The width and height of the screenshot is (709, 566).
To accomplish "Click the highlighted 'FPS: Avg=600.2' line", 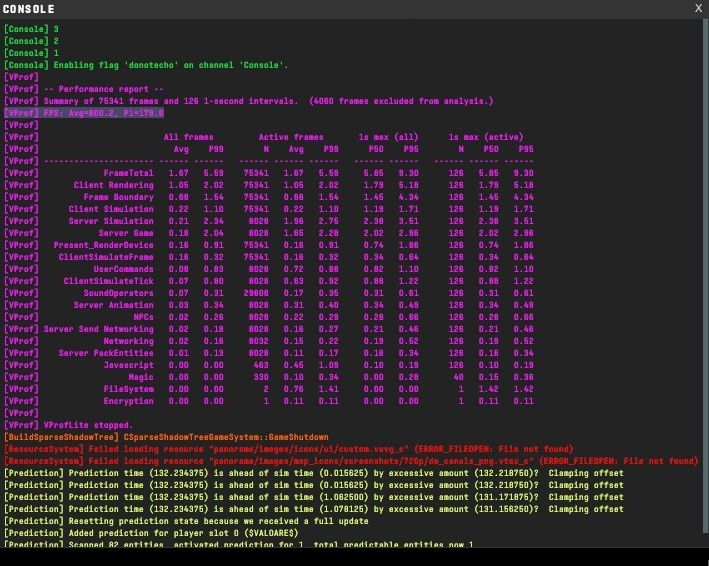I will 84,113.
